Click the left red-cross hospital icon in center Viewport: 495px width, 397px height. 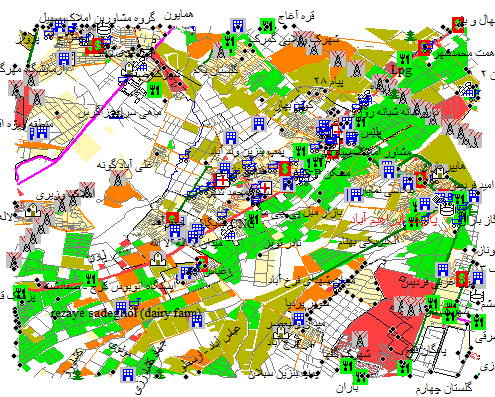coord(222,180)
